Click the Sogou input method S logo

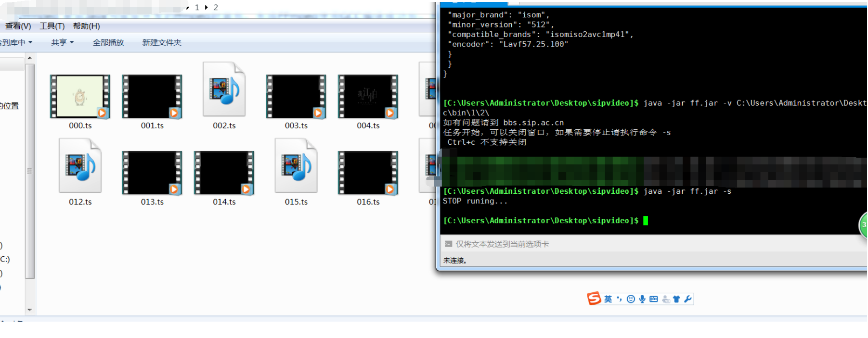click(x=594, y=299)
